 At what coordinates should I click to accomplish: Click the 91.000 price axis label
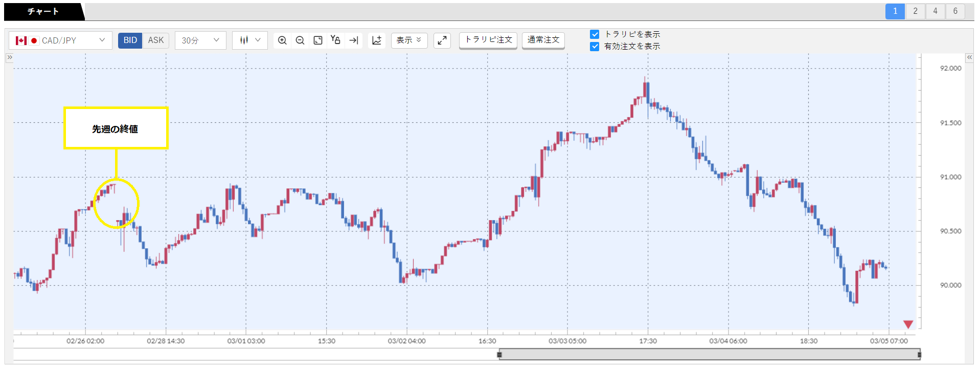[950, 177]
